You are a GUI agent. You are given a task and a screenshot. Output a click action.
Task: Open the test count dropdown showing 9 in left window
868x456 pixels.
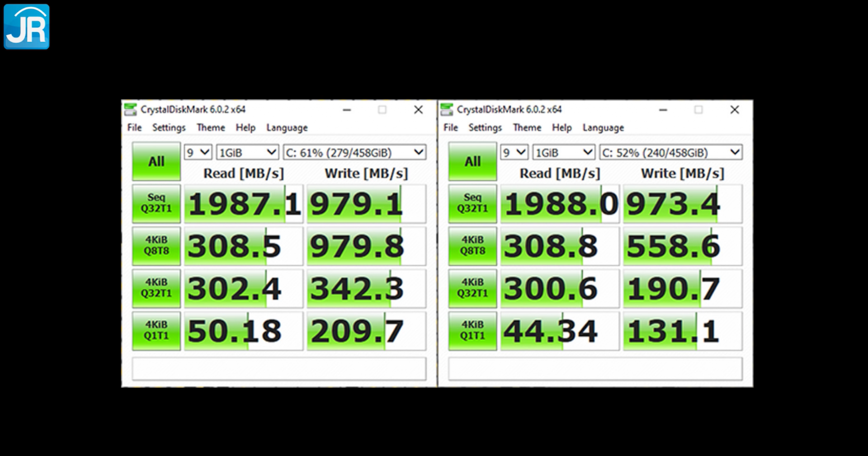point(197,152)
